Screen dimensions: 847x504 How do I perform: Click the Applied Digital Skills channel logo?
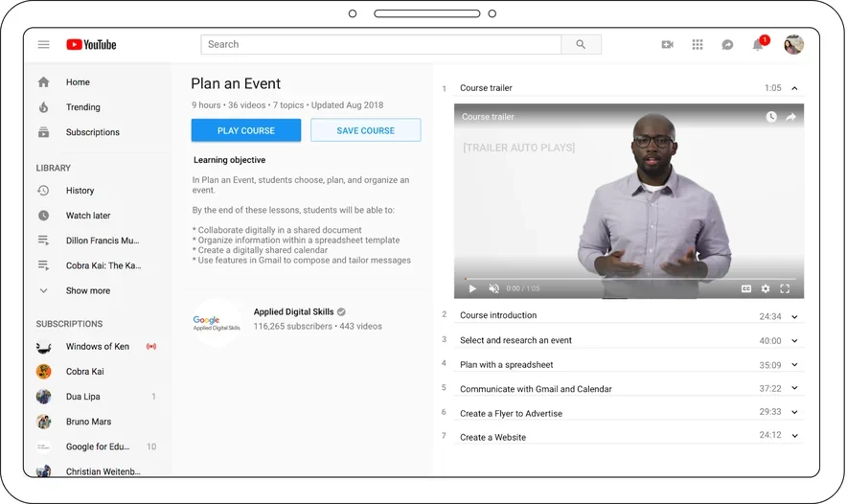[217, 323]
